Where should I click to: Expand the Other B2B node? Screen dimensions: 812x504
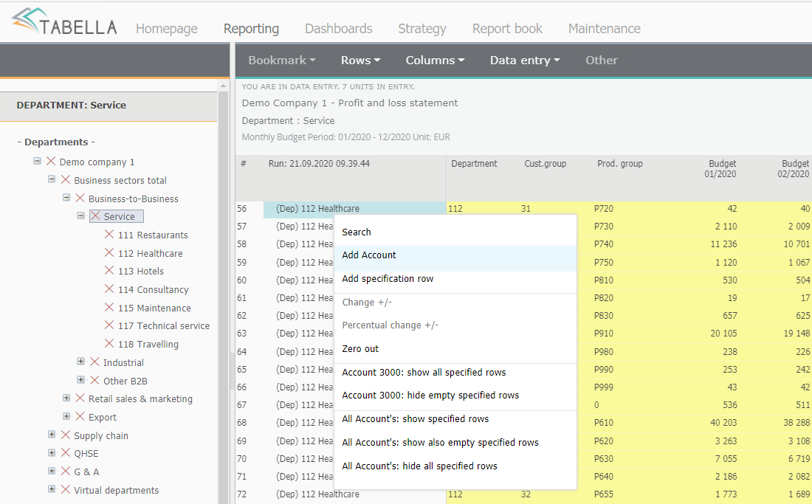[80, 380]
